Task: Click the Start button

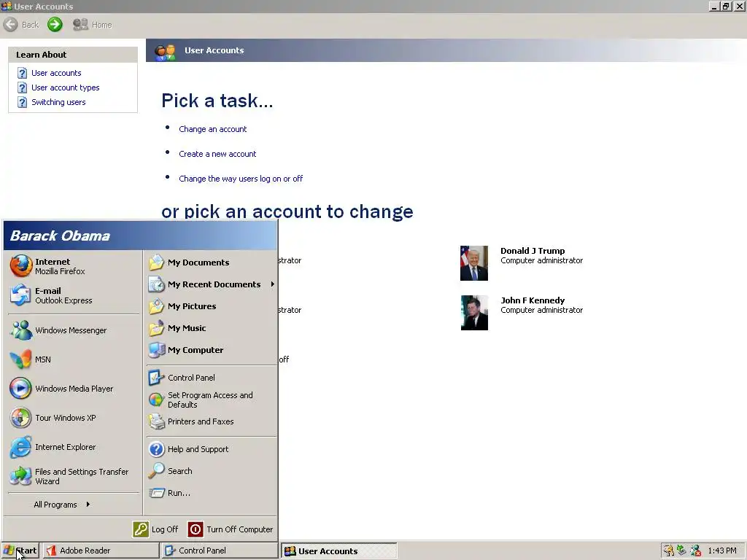Action: (x=20, y=551)
